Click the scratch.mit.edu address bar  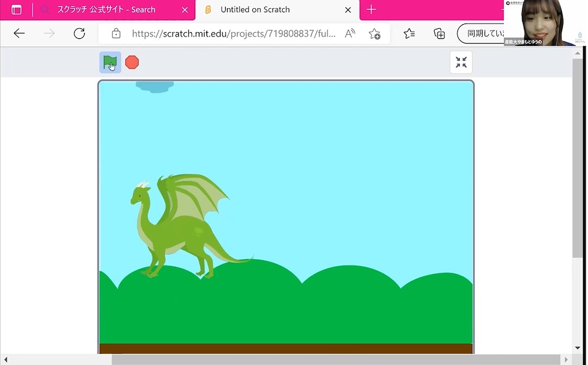pyautogui.click(x=234, y=34)
